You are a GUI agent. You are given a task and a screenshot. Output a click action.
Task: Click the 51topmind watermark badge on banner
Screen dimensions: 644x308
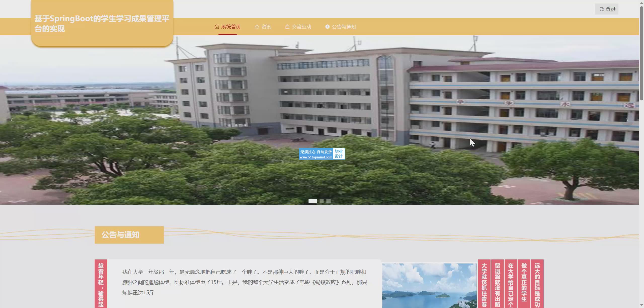coord(322,154)
